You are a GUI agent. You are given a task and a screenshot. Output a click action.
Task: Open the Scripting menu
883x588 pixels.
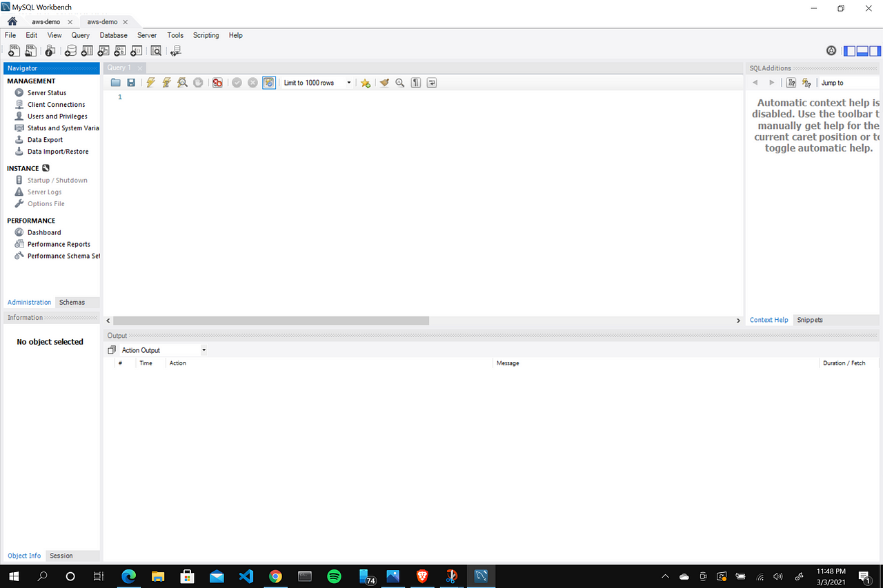click(x=206, y=35)
